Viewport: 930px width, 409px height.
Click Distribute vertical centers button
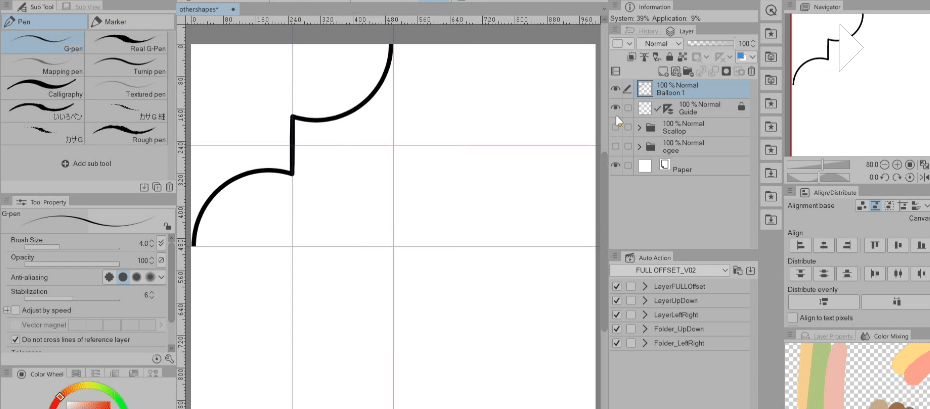(x=824, y=273)
